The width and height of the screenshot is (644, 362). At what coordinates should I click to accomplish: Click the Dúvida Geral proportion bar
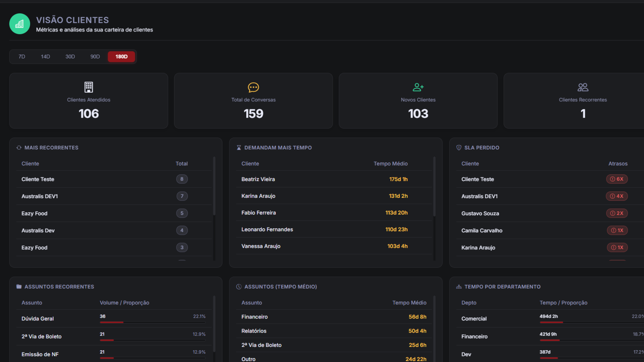point(153,322)
